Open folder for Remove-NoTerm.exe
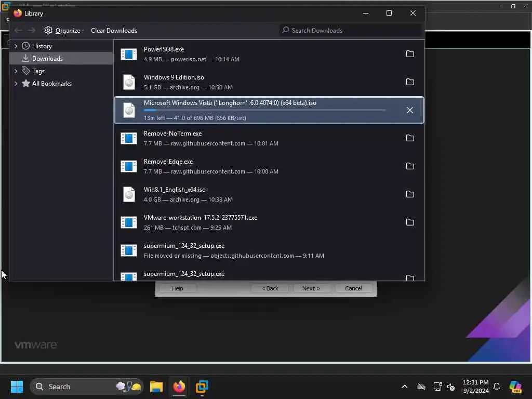Screen dimensions: 532x399 coord(410,138)
